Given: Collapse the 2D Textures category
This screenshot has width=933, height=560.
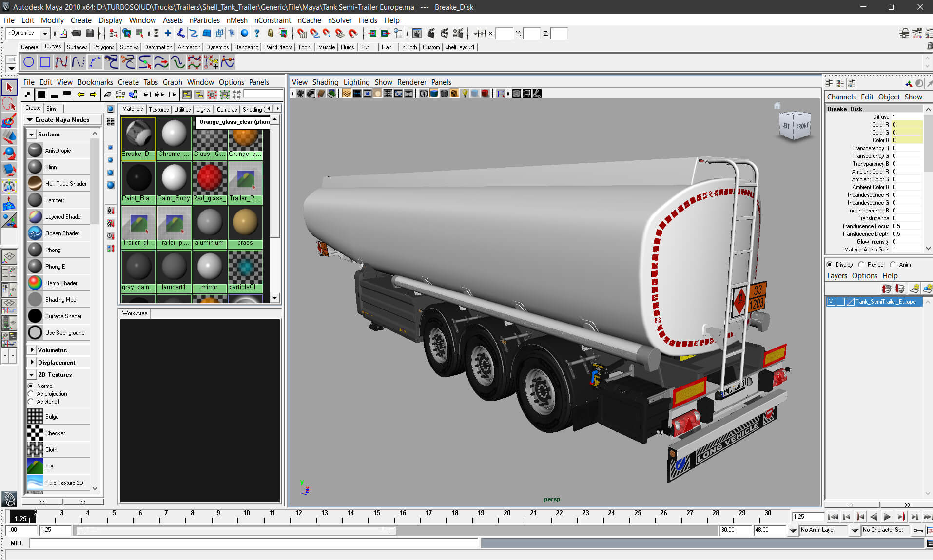Looking at the screenshot, I should point(32,374).
